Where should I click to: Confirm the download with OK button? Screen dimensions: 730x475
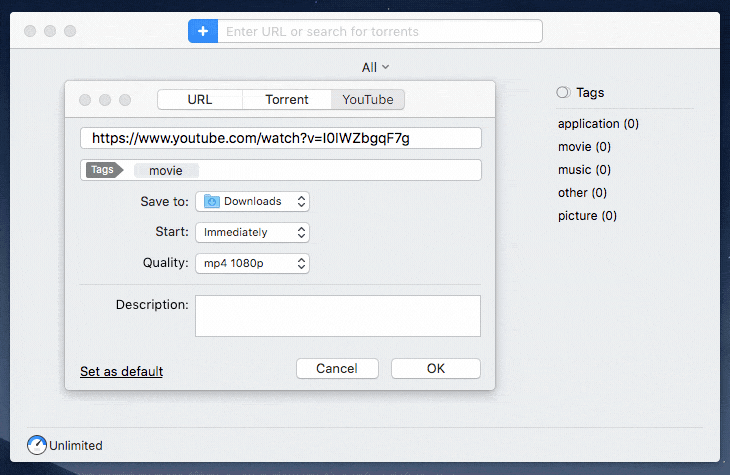tap(436, 368)
